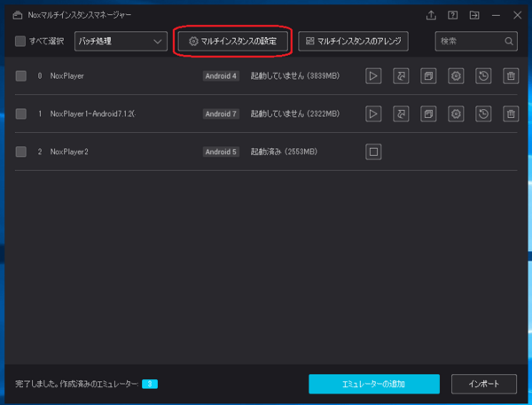Click the NoxPlayer instance name

pos(66,76)
